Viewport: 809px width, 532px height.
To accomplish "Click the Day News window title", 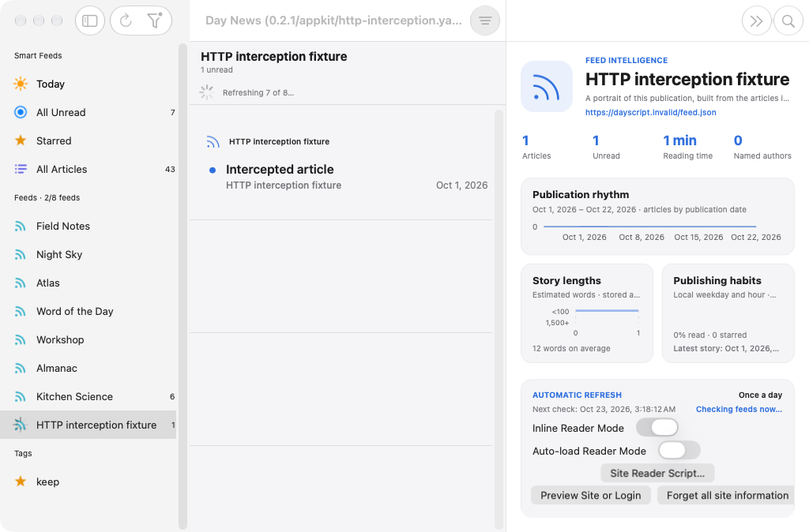I will [x=333, y=21].
